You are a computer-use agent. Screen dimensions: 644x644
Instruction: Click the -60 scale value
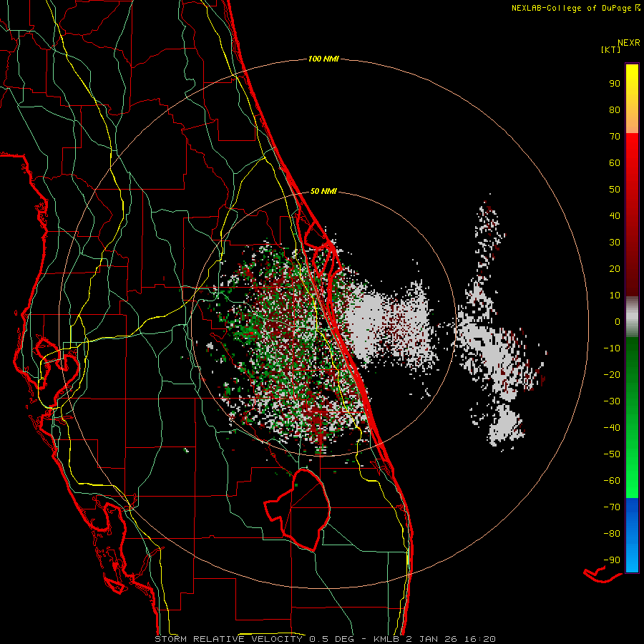612,481
